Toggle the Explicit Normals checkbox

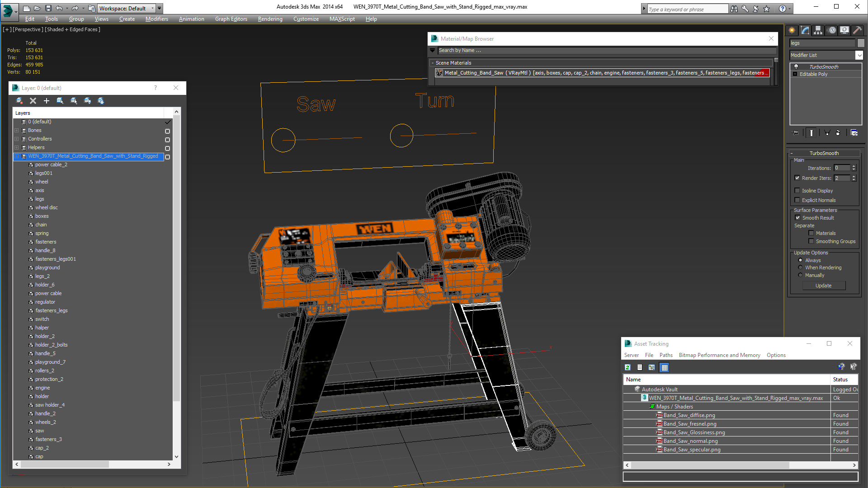(x=797, y=200)
